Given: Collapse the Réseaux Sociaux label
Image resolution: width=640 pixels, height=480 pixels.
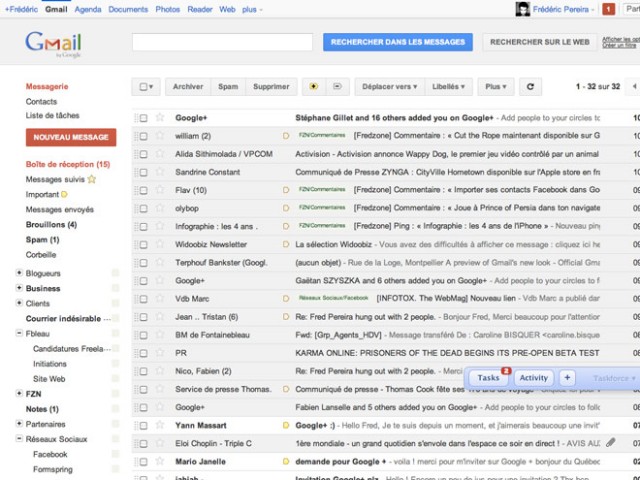Looking at the screenshot, I should coord(19,438).
